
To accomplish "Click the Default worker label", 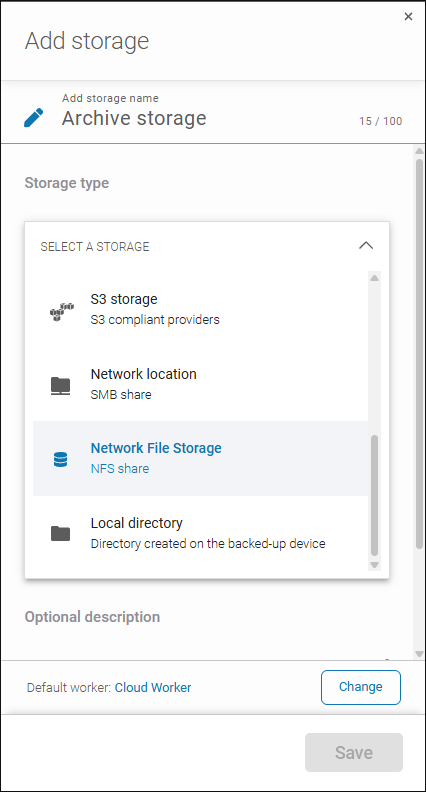I will (69, 687).
